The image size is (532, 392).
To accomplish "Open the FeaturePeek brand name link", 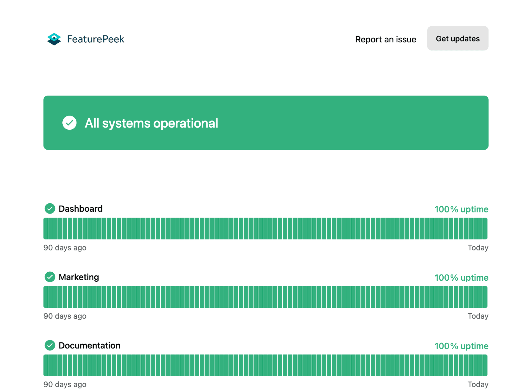I will [x=96, y=39].
